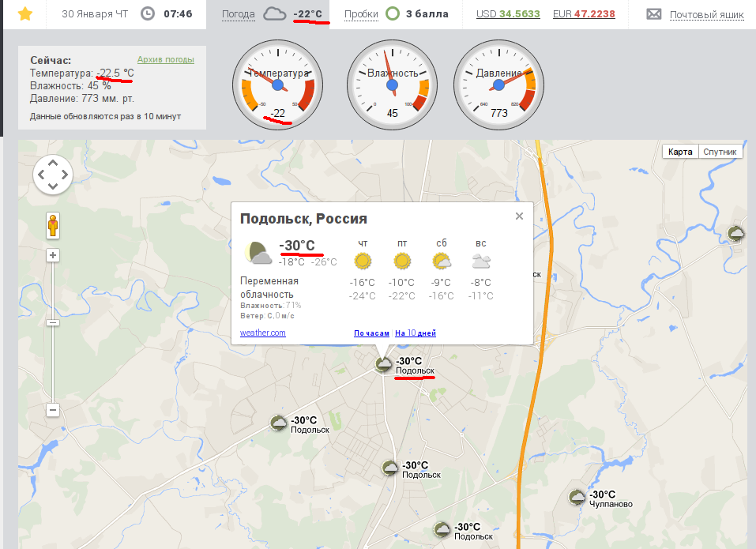
Task: Click the По часам forecast link
Action: (371, 333)
